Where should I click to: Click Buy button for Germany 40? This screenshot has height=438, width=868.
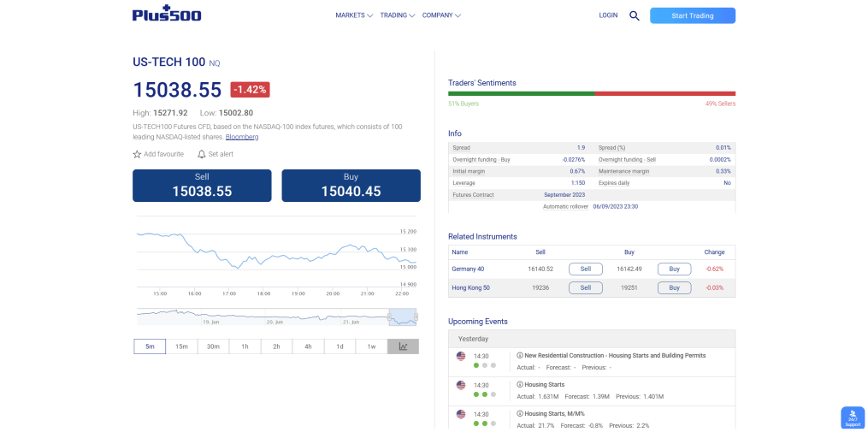click(x=674, y=269)
